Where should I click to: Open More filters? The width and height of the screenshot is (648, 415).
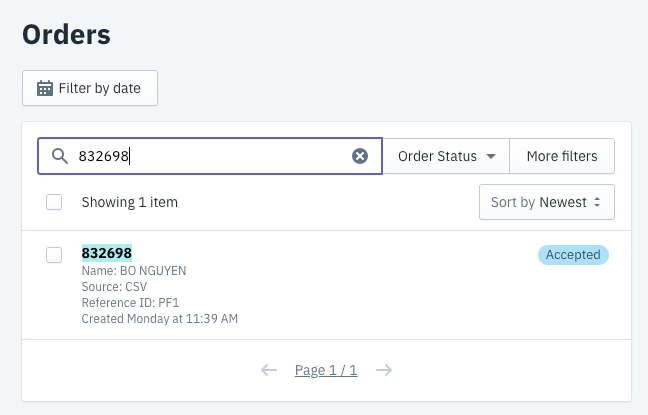(561, 156)
